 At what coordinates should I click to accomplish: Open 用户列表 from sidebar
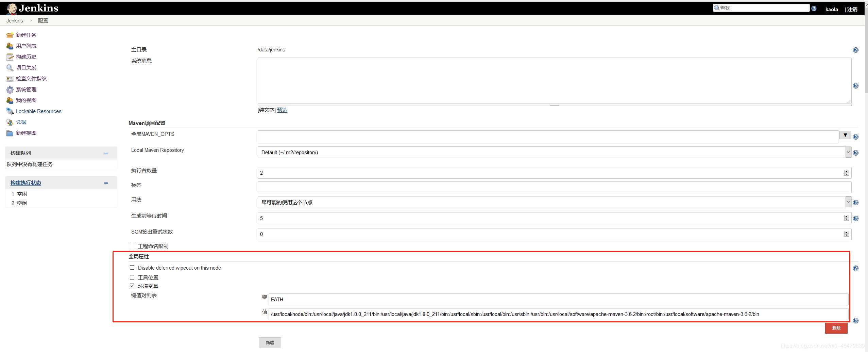point(26,46)
